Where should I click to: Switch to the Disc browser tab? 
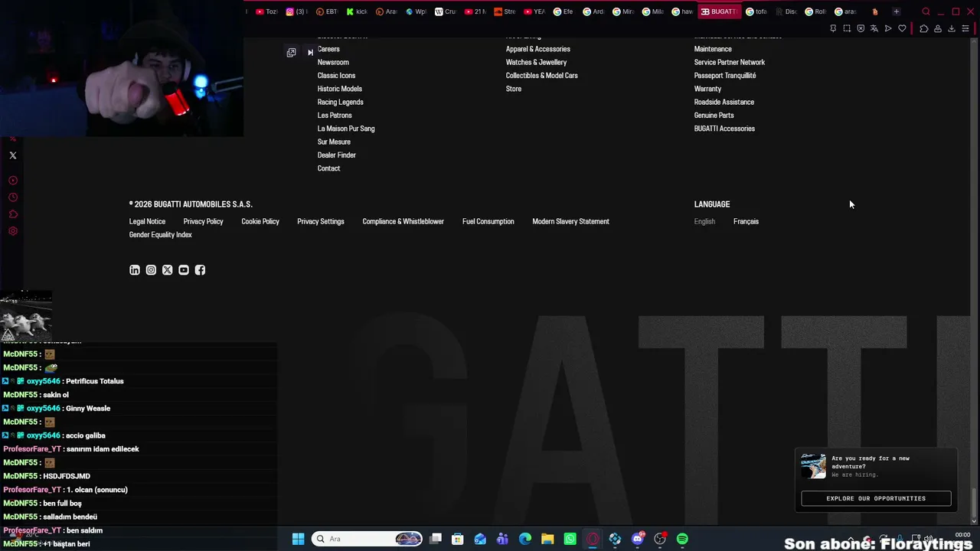tap(786, 11)
